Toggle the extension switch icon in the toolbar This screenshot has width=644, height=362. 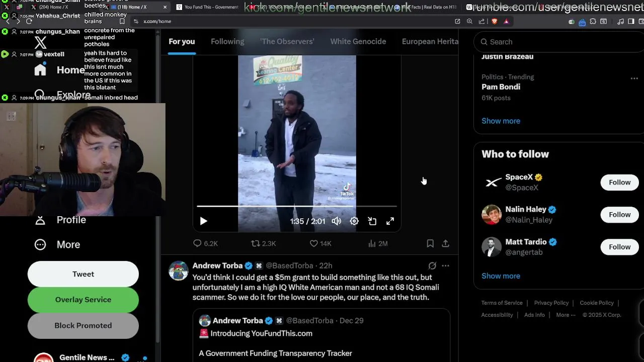point(571,22)
